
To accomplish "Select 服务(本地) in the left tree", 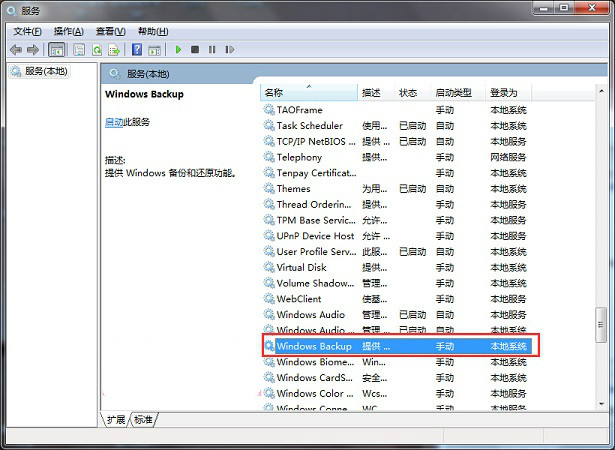I will (45, 72).
